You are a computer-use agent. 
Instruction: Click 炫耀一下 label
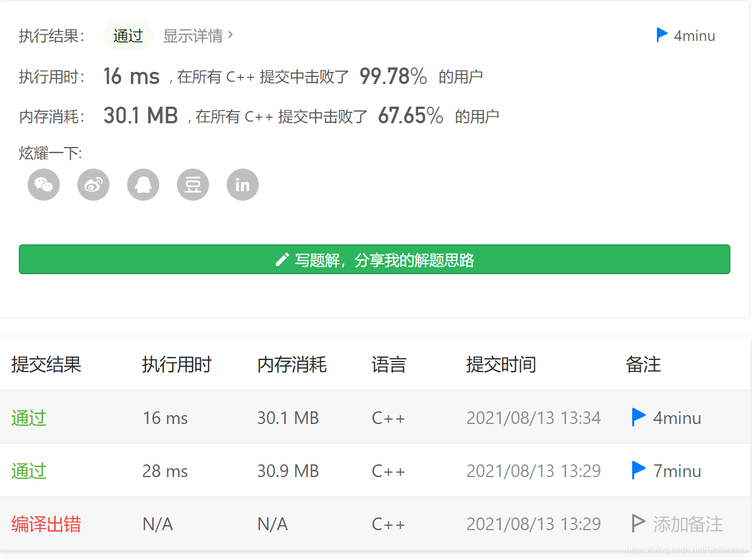(x=50, y=153)
